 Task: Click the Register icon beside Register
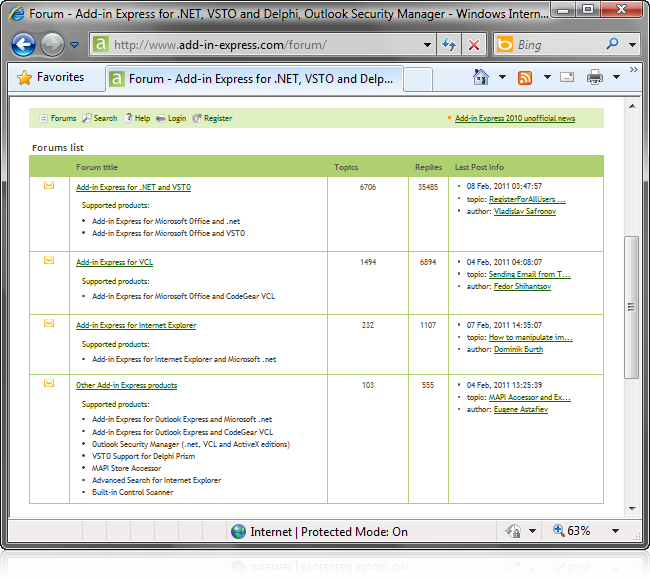click(x=197, y=119)
